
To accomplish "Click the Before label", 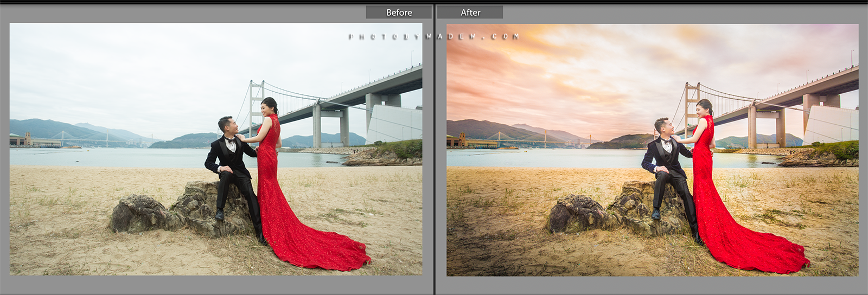I will click(x=399, y=12).
